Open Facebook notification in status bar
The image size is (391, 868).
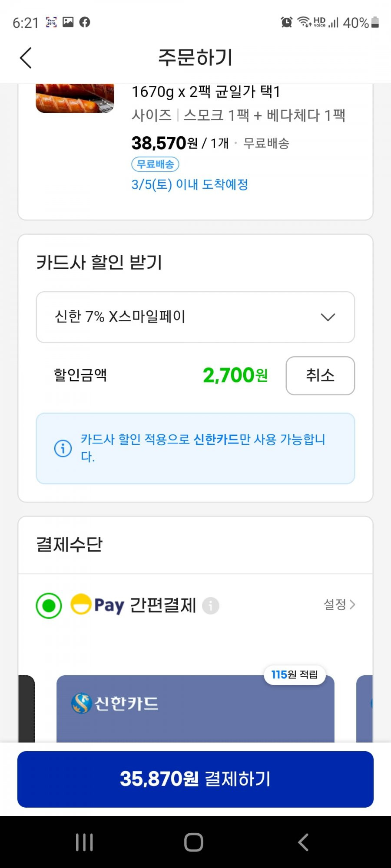pos(85,22)
